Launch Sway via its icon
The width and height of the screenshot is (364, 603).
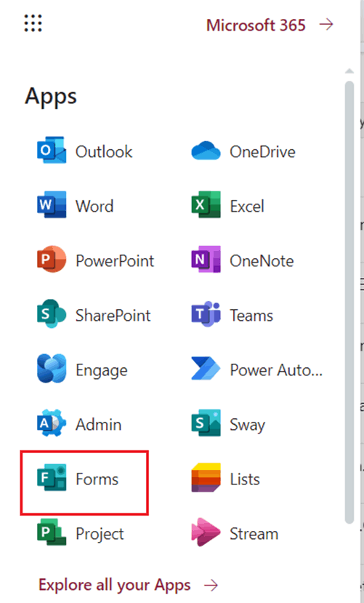click(x=206, y=423)
